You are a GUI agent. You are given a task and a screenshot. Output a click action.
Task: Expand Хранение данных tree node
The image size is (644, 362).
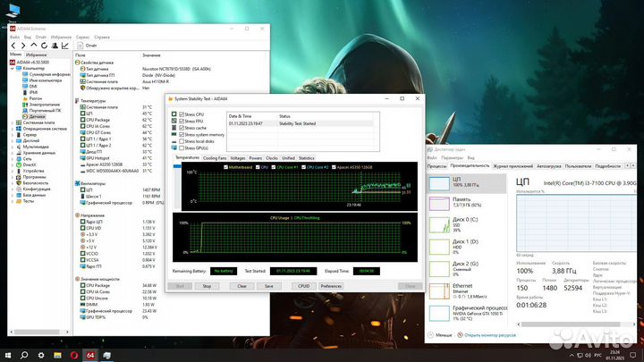tap(13, 153)
